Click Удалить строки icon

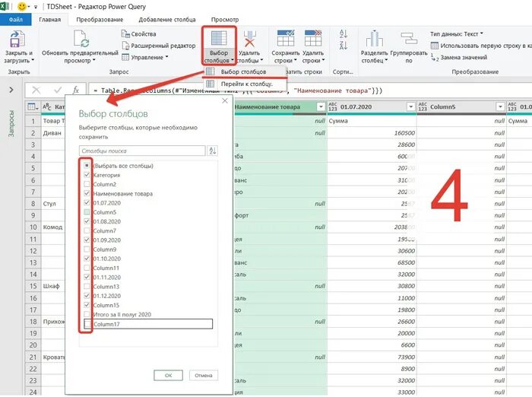[313, 38]
